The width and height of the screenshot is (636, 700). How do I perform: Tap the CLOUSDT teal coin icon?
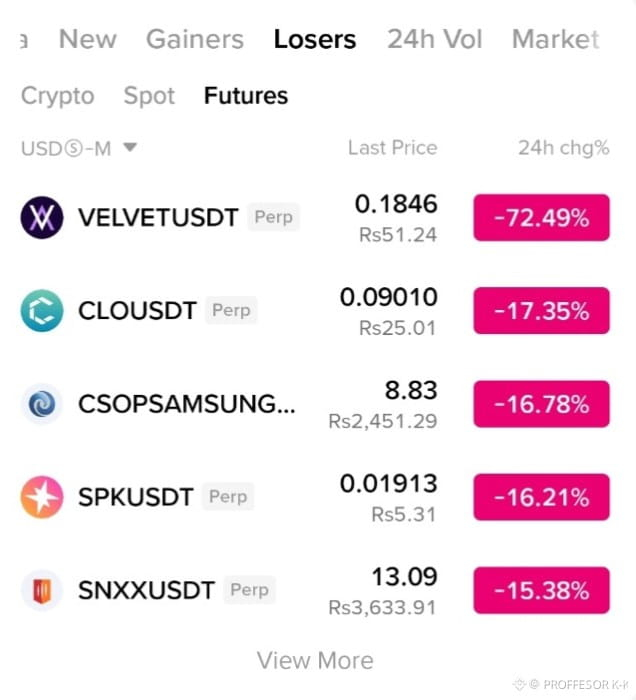42,310
